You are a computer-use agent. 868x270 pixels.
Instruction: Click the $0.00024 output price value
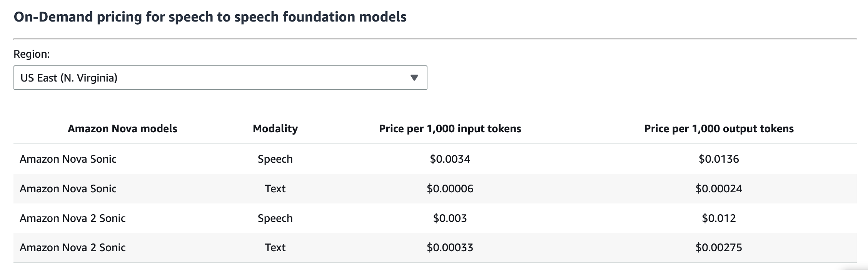coord(719,188)
